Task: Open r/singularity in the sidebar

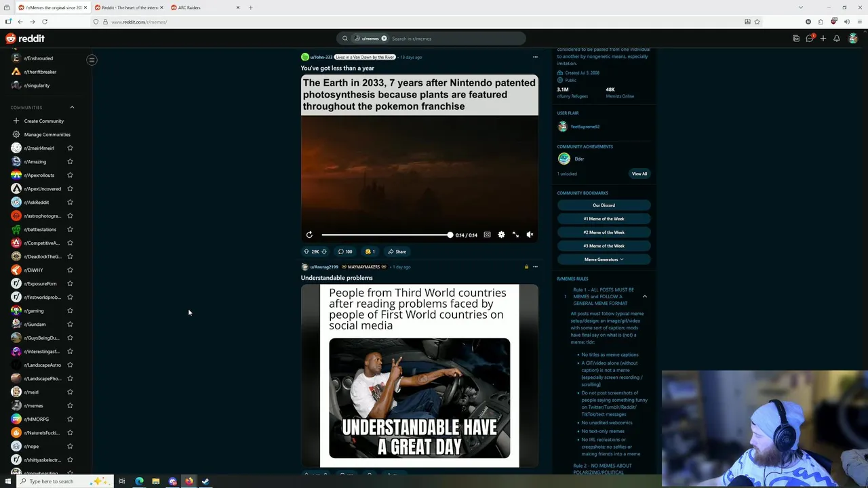Action: click(37, 85)
